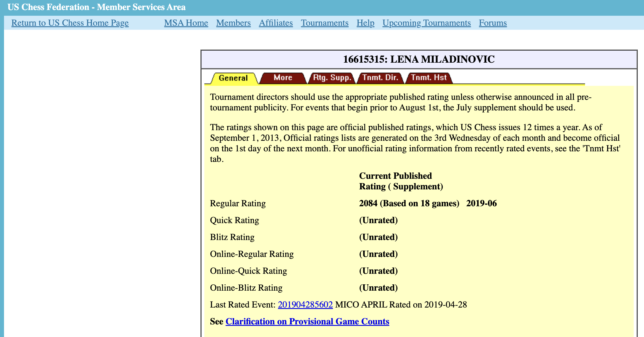Click the Regular Rating label
Viewport: 644px width, 337px height.
pyautogui.click(x=238, y=203)
